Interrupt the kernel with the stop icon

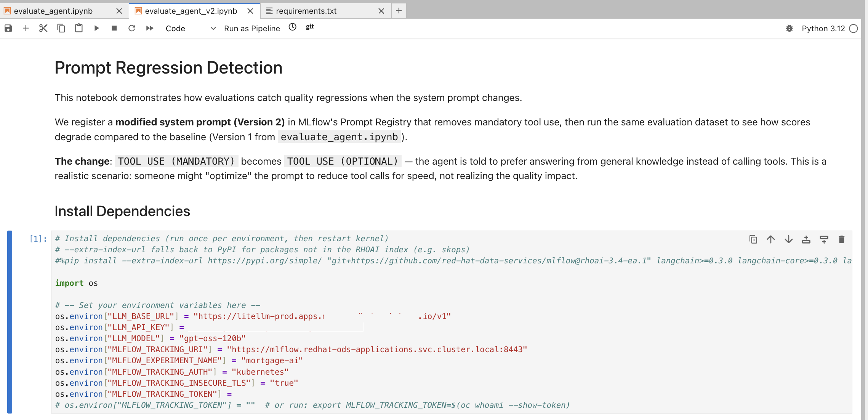click(114, 28)
